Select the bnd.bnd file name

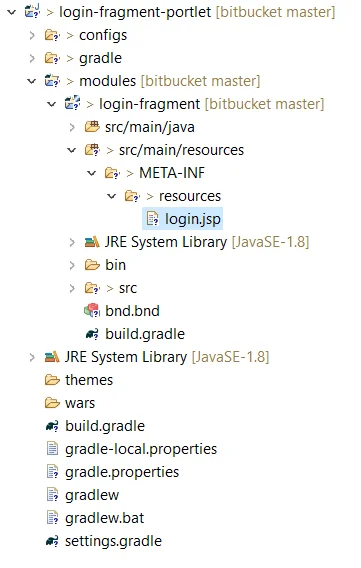point(133,311)
